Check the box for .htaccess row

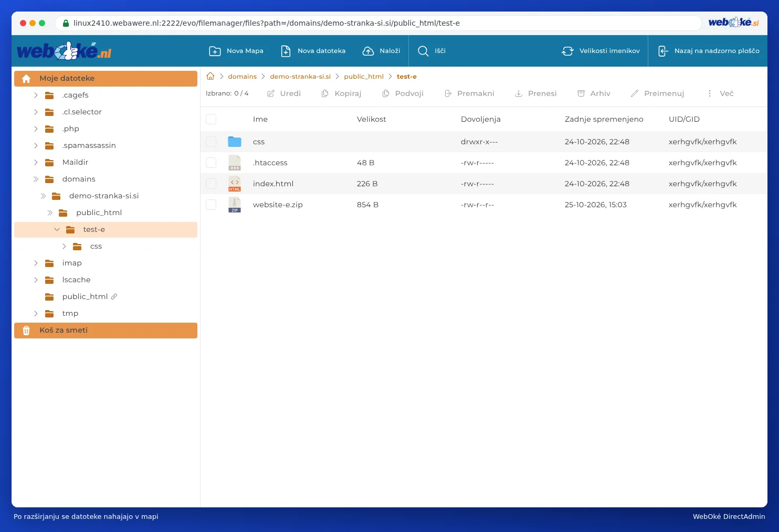tap(211, 163)
